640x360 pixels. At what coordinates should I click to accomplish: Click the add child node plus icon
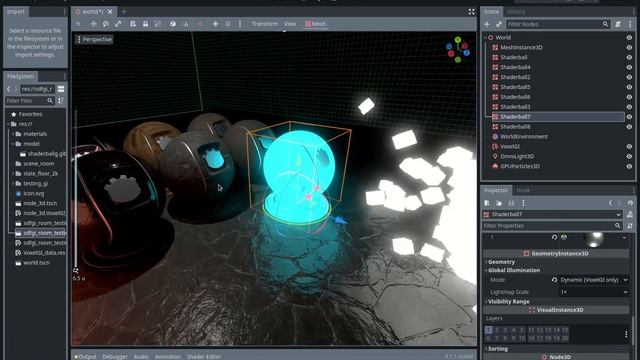click(x=487, y=24)
